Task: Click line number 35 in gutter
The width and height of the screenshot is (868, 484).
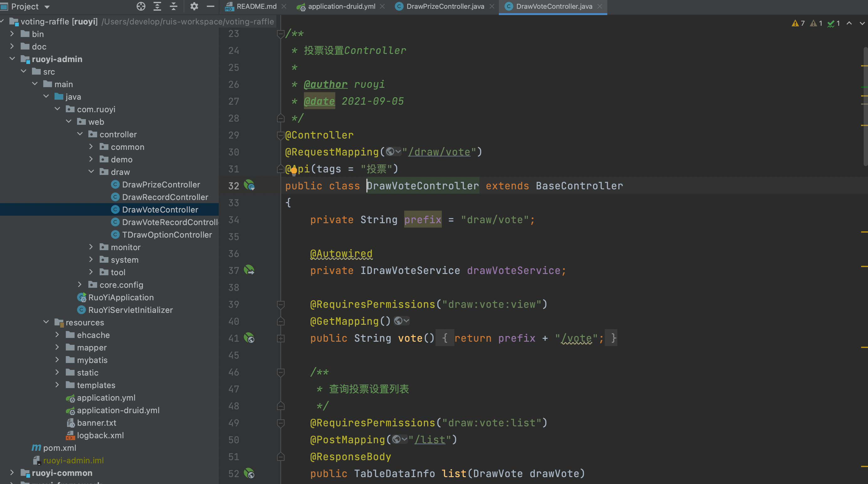Action: tap(233, 237)
